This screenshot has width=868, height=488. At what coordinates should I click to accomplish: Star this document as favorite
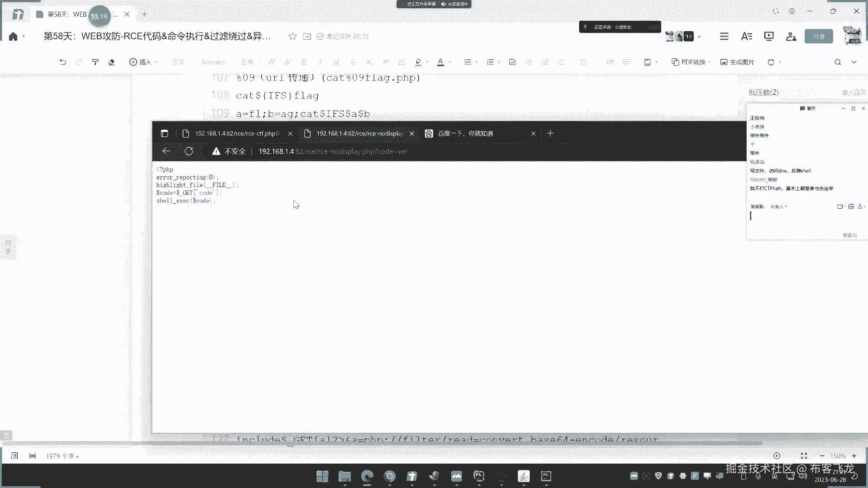coord(292,36)
